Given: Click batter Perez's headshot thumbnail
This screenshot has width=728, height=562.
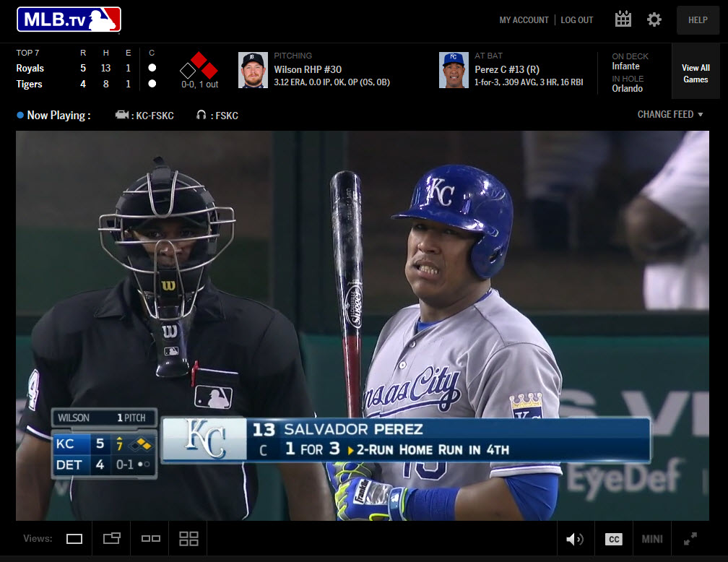Looking at the screenshot, I should [454, 70].
